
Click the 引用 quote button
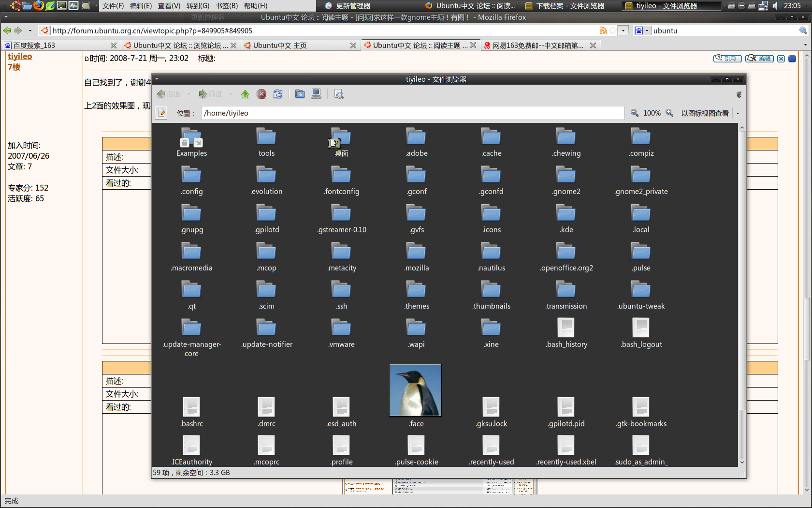(x=727, y=59)
